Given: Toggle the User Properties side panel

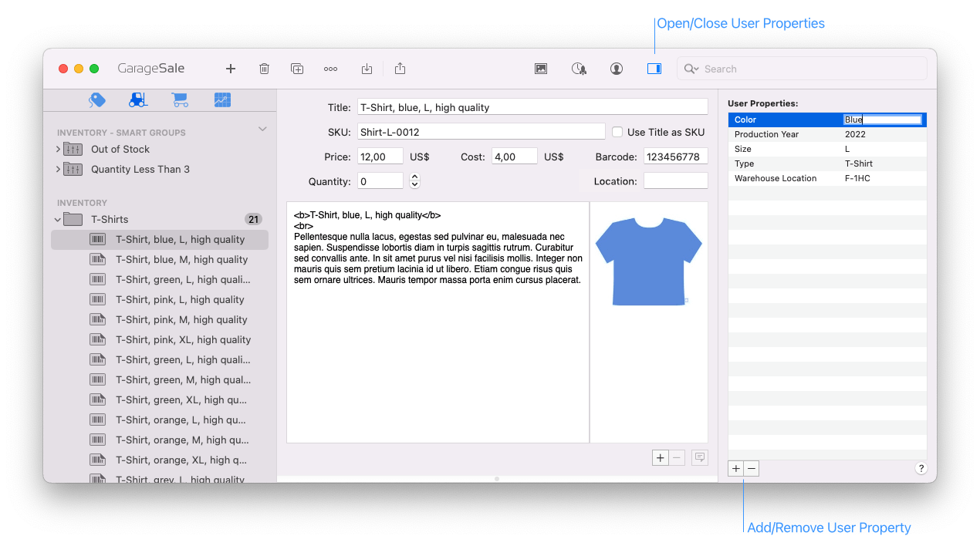Looking at the screenshot, I should (654, 69).
